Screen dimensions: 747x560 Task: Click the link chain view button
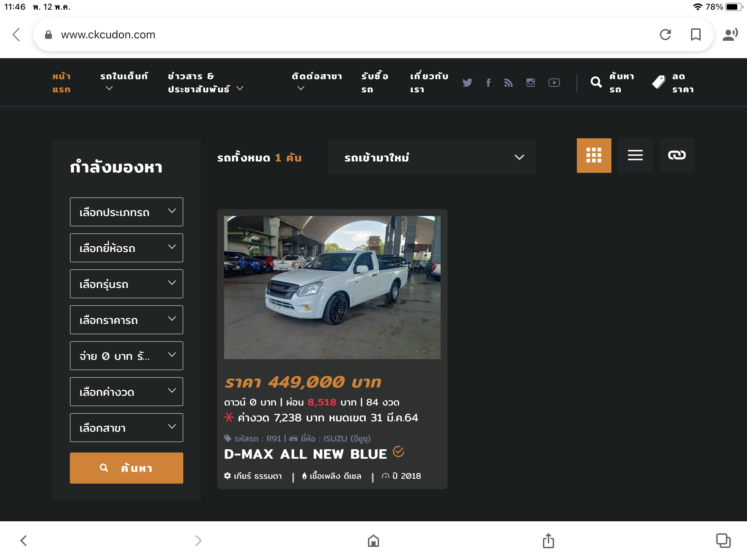pyautogui.click(x=677, y=156)
